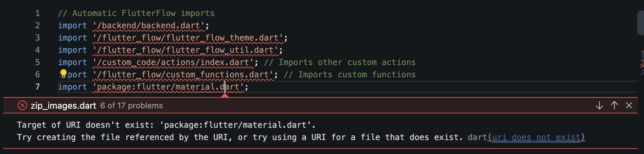Image resolution: width=644 pixels, height=154 pixels.
Task: Close the problem peek panel
Action: point(629,105)
